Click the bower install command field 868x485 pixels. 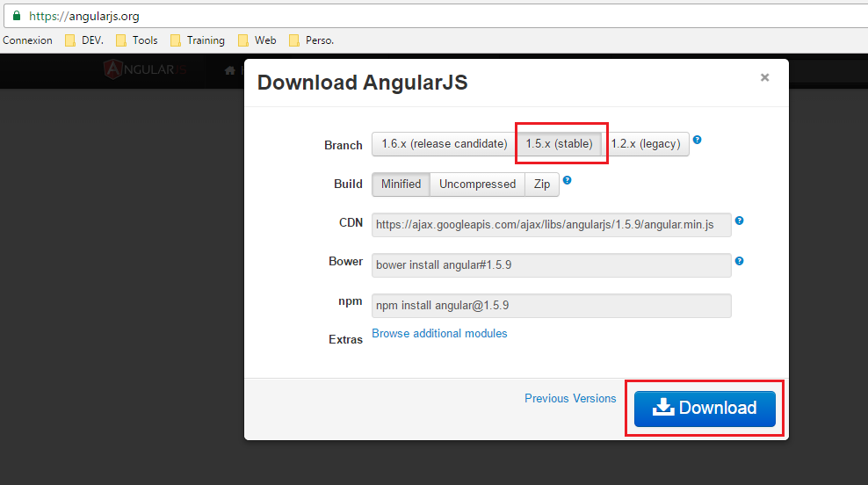pyautogui.click(x=552, y=265)
